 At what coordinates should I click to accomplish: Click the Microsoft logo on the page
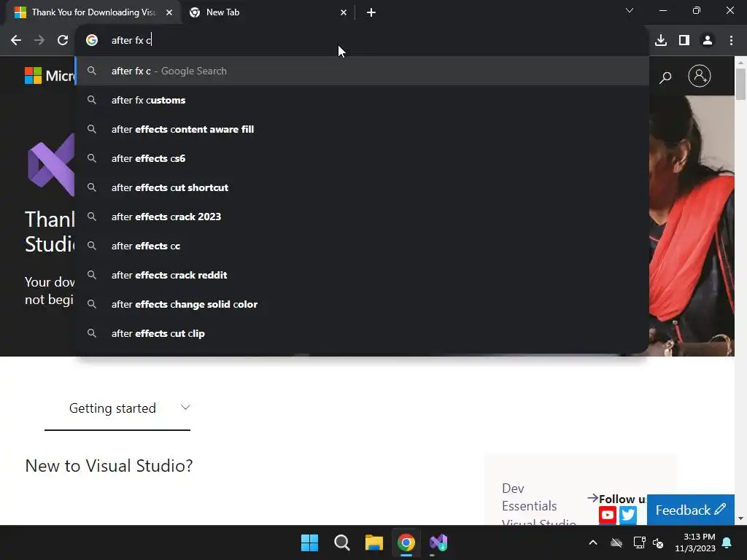coord(50,76)
